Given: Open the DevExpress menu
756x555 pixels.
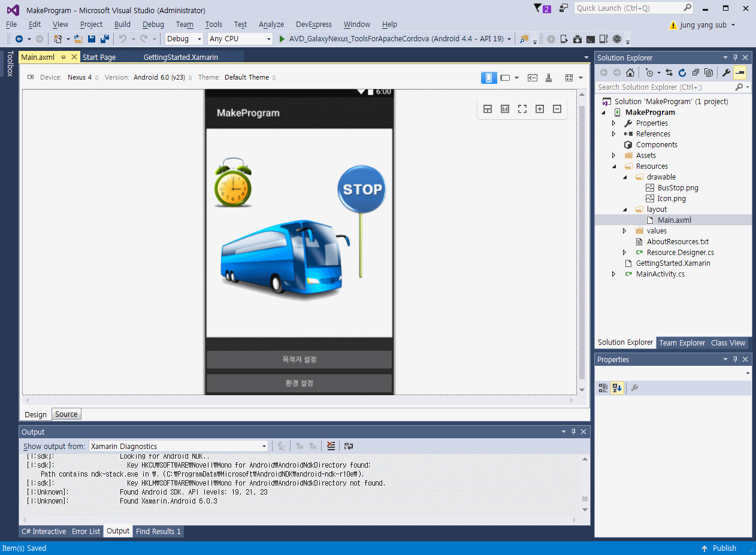Looking at the screenshot, I should (x=314, y=24).
